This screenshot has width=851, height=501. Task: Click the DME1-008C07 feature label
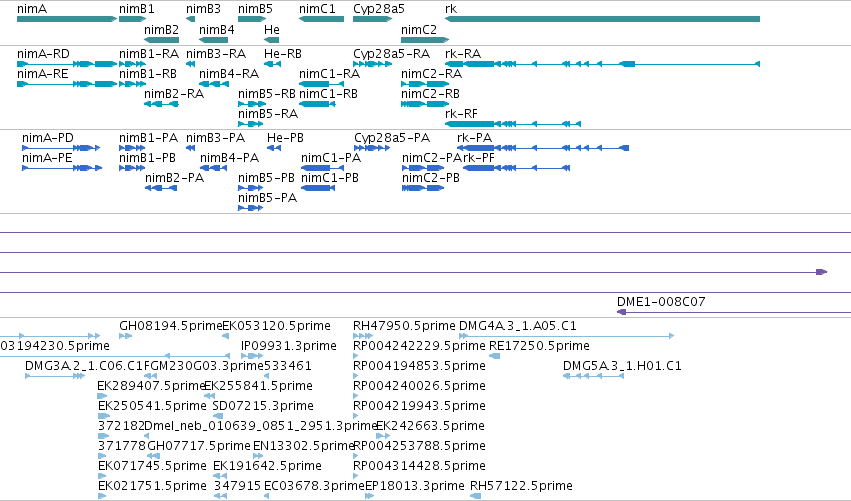[661, 302]
